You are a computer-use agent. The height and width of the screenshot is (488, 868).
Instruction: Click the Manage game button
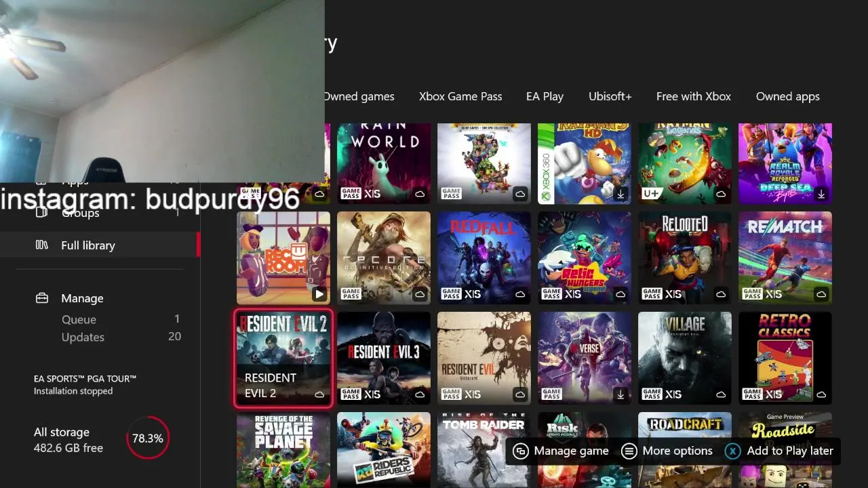point(561,451)
